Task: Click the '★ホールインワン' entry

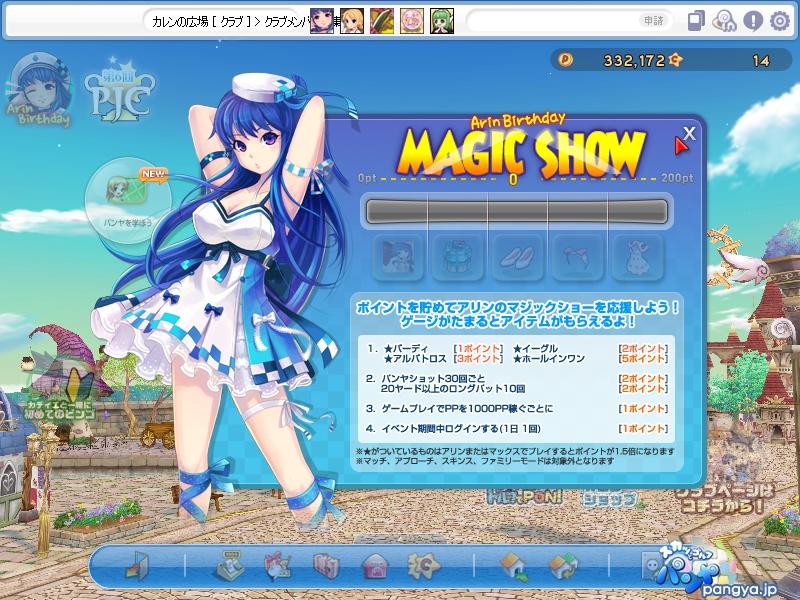Action: [x=548, y=359]
